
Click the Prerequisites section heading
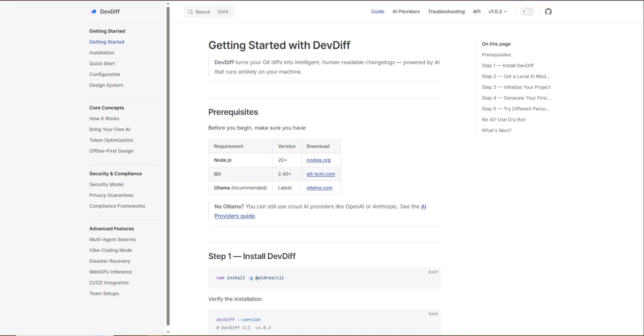pyautogui.click(x=233, y=112)
